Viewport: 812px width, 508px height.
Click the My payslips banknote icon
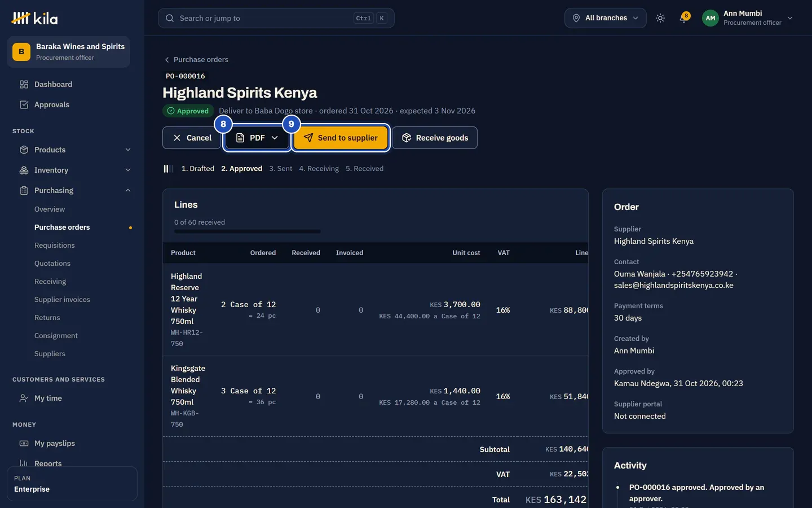pos(24,443)
